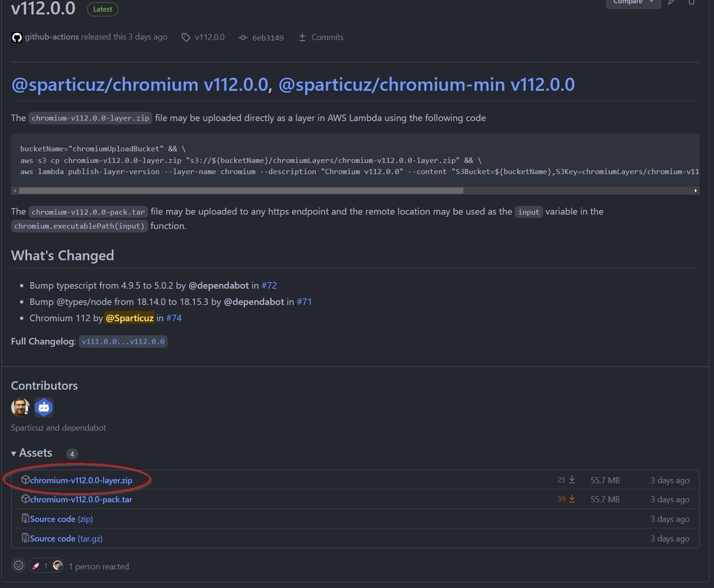Viewport: 714px width, 588px height.
Task: Click dependabot contributor avatar
Action: (x=44, y=408)
